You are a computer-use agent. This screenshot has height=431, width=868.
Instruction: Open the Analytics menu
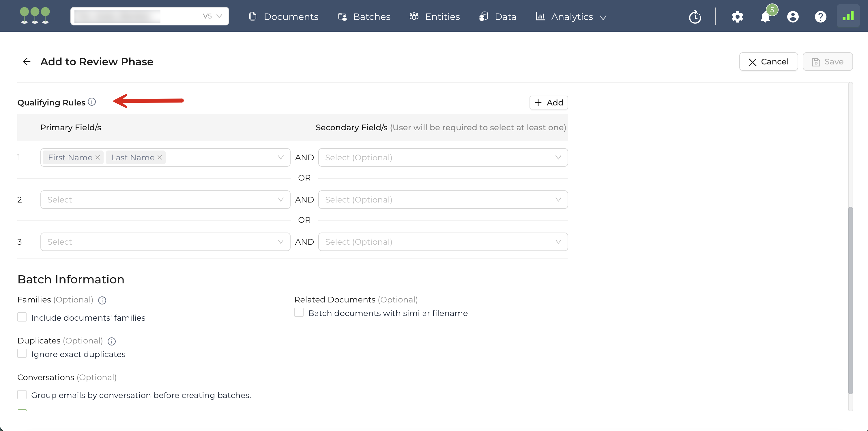pyautogui.click(x=571, y=16)
